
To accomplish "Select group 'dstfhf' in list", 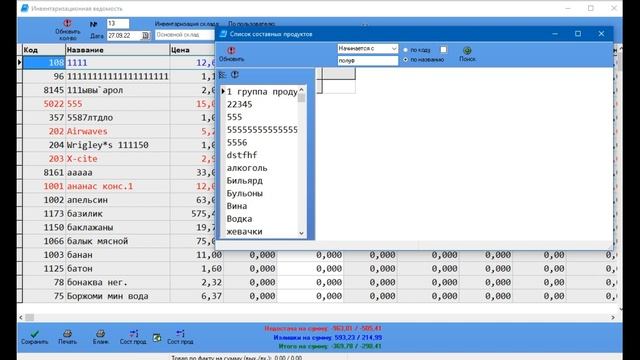I will [x=242, y=155].
